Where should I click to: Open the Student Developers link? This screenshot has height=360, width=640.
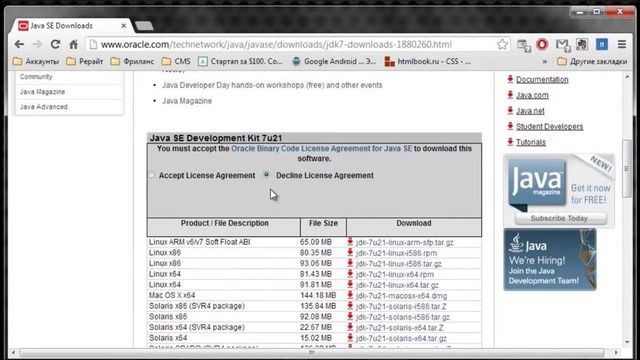coord(549,127)
